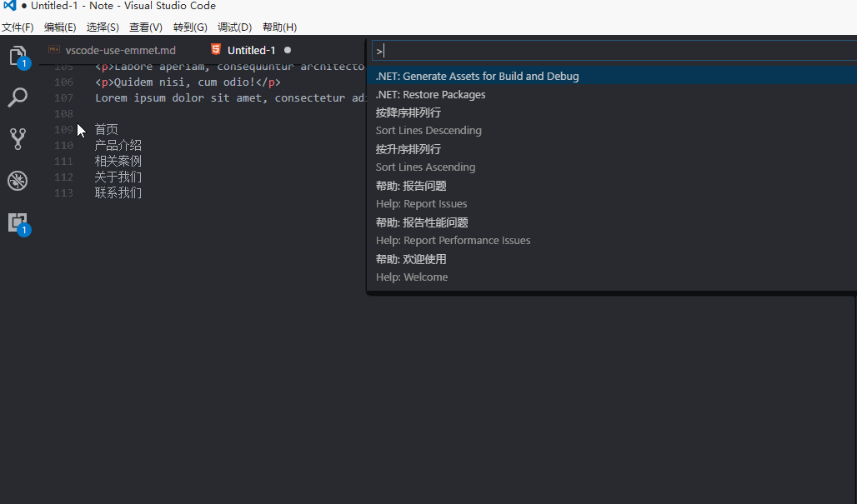Open the Extensions view icon
The image size is (857, 504).
tap(18, 222)
